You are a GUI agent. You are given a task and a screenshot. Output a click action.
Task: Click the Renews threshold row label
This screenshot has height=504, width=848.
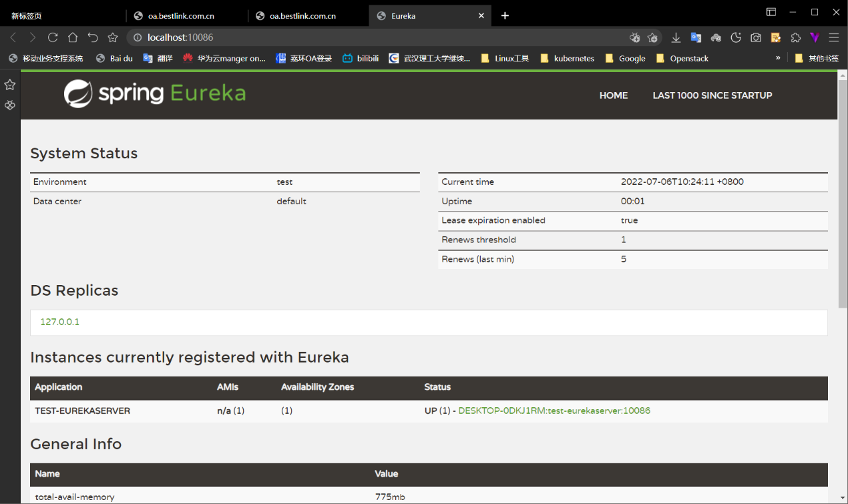click(479, 240)
